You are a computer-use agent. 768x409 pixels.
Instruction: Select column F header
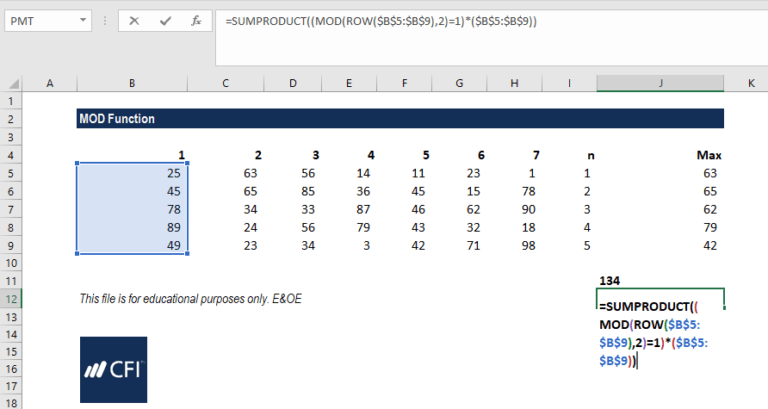click(x=404, y=84)
